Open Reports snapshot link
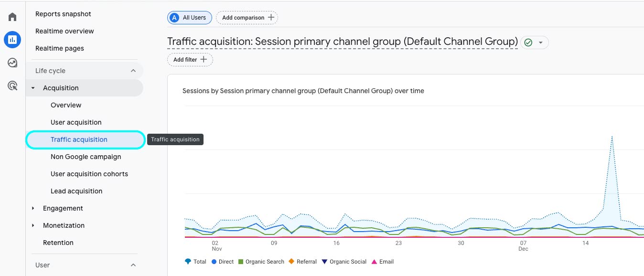 point(63,14)
